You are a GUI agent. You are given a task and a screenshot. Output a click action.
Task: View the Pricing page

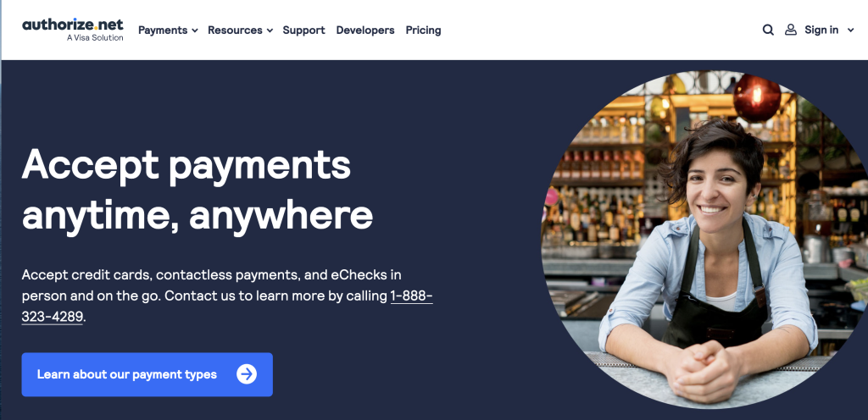[x=424, y=30]
